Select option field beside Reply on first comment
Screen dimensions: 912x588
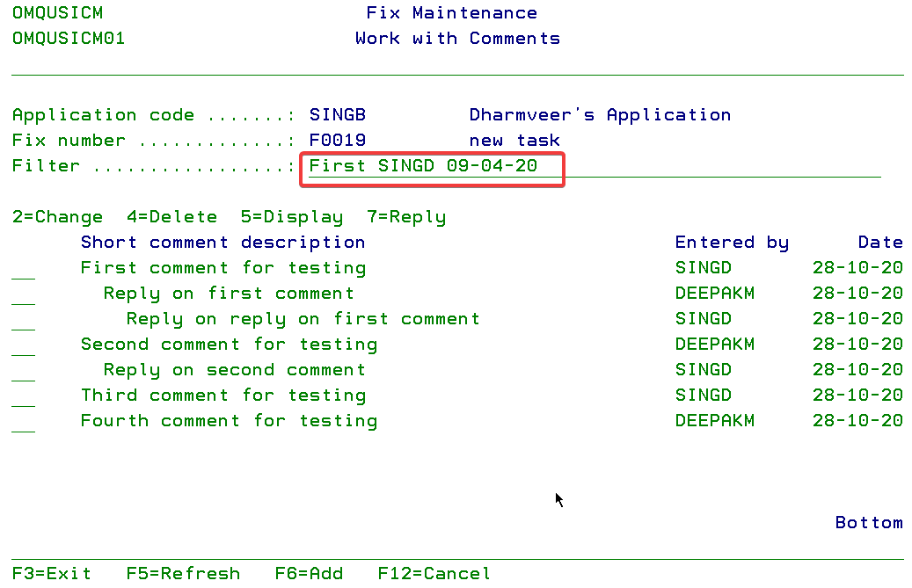[x=24, y=295]
